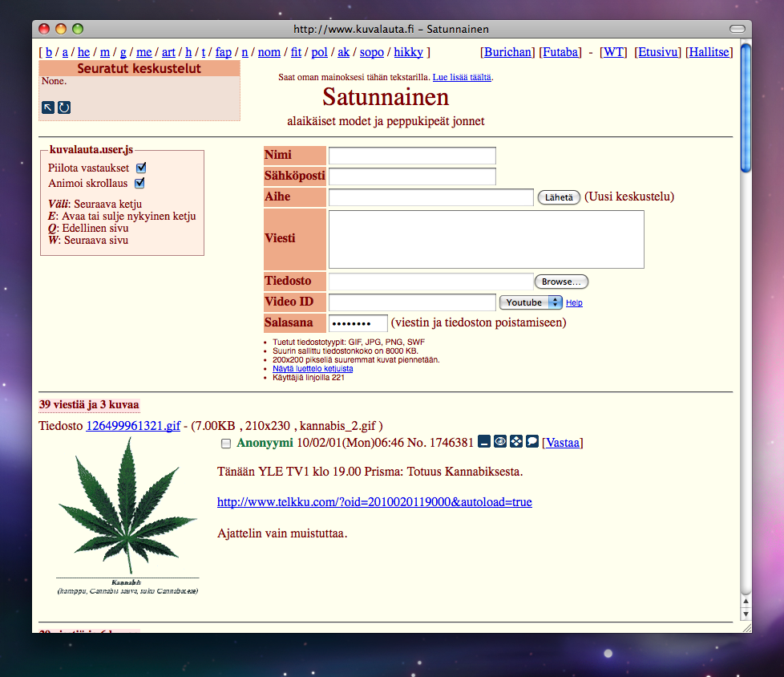Click Browse to choose a file
The height and width of the screenshot is (677, 784).
561,282
